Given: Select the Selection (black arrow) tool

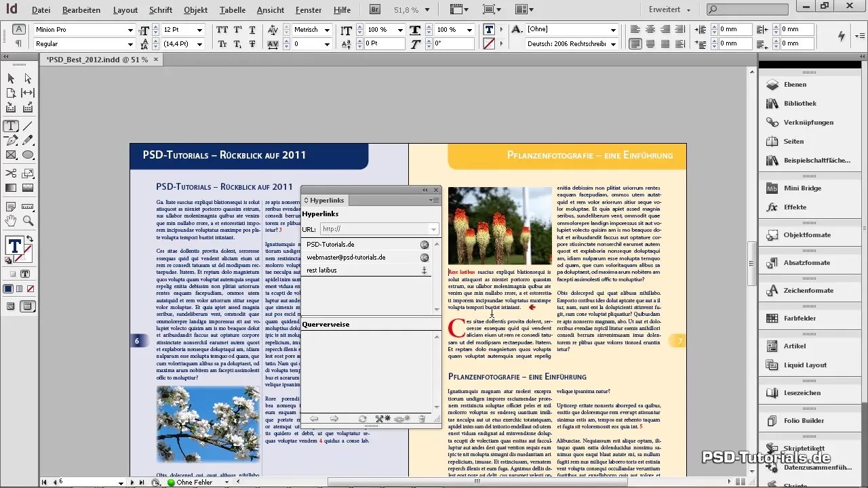Looking at the screenshot, I should coord(12,79).
